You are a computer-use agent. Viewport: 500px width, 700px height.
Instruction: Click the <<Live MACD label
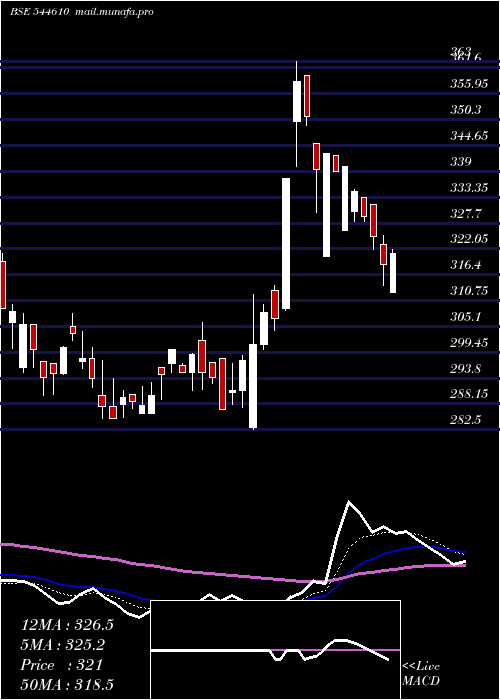tap(421, 674)
